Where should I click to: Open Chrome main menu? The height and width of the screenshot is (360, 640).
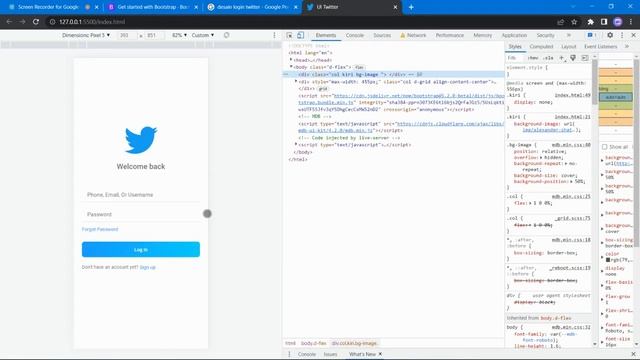click(631, 22)
